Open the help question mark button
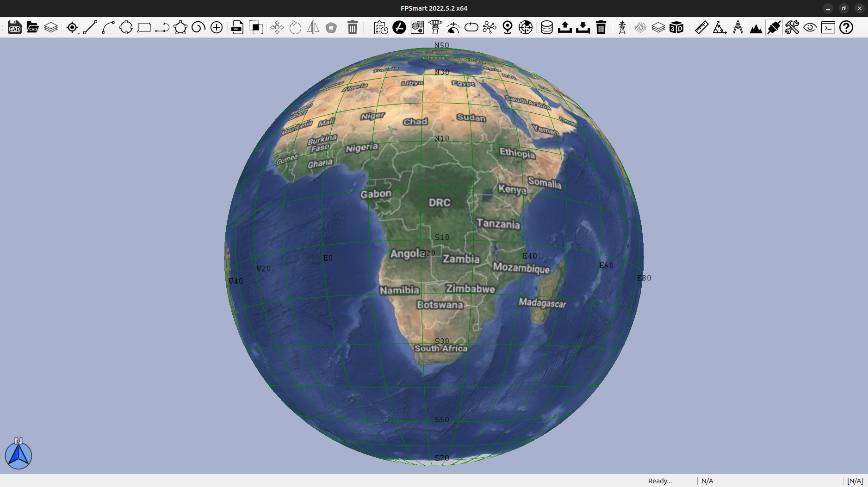 click(x=846, y=28)
